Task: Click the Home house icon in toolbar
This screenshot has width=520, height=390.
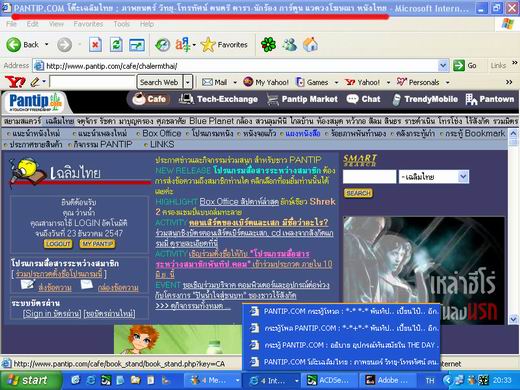Action: [310, 44]
